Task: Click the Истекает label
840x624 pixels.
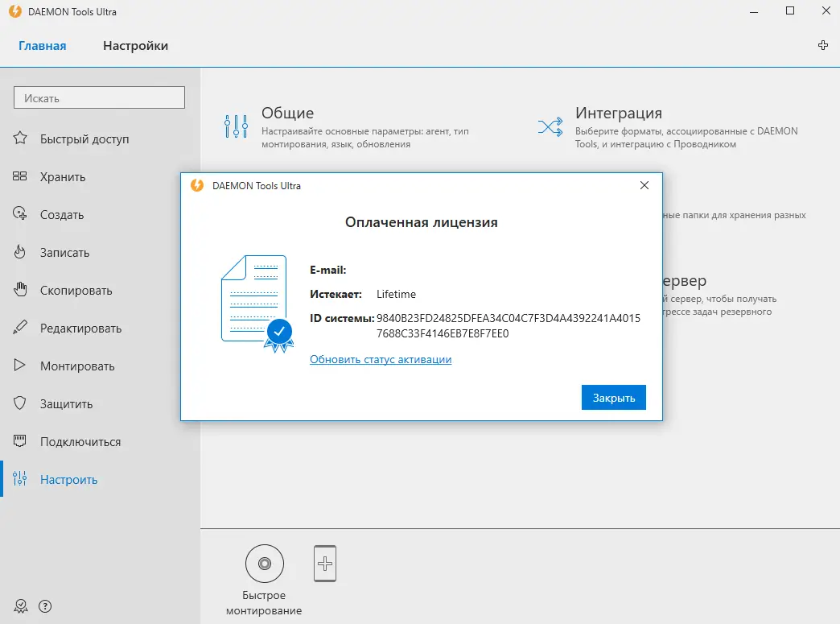Action: coord(336,294)
